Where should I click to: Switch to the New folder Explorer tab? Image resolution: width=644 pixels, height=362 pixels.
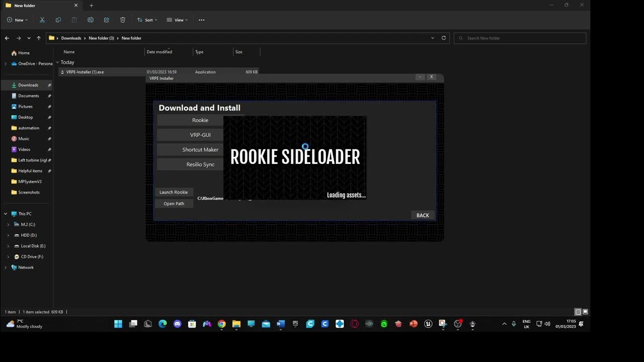pos(41,6)
